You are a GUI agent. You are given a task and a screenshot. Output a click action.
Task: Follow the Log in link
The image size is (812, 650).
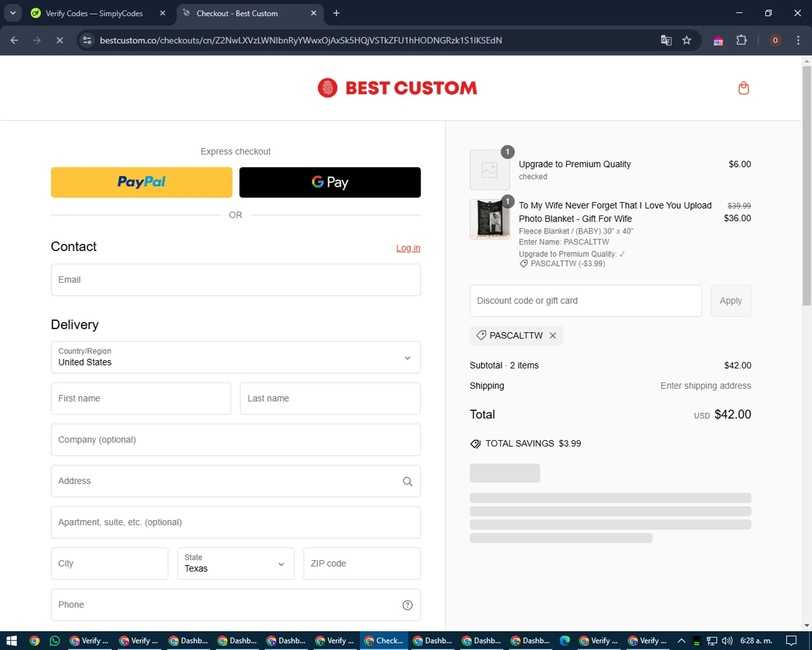tap(408, 248)
